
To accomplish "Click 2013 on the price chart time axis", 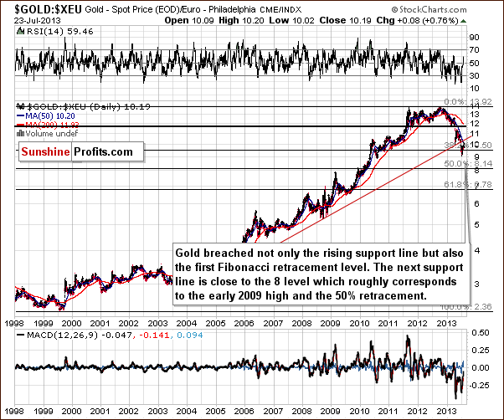I will pos(445,323).
